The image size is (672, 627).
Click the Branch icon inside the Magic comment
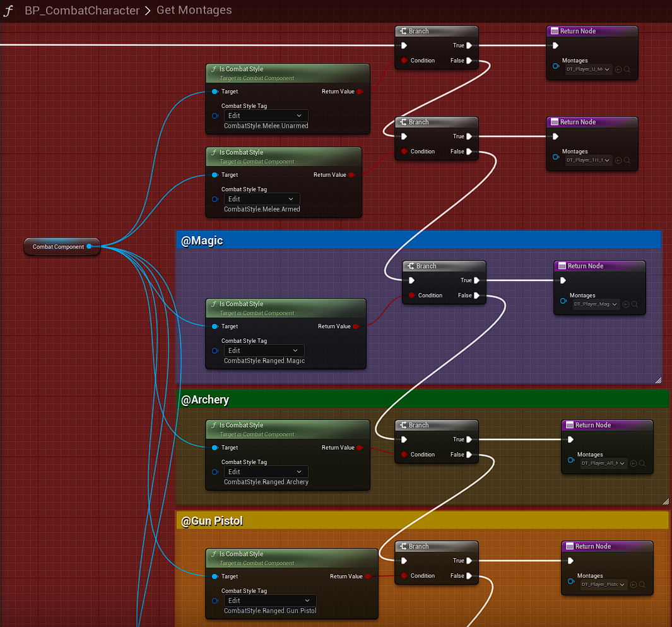tap(411, 266)
